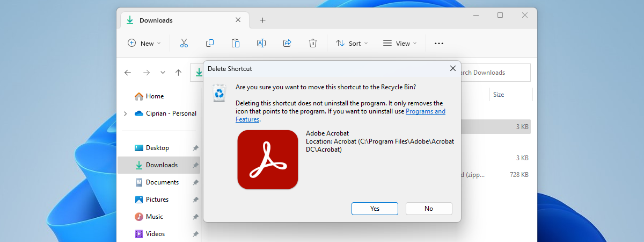Confirm deletion with the Yes button
Viewport: 644px width, 242px height.
pos(375,209)
